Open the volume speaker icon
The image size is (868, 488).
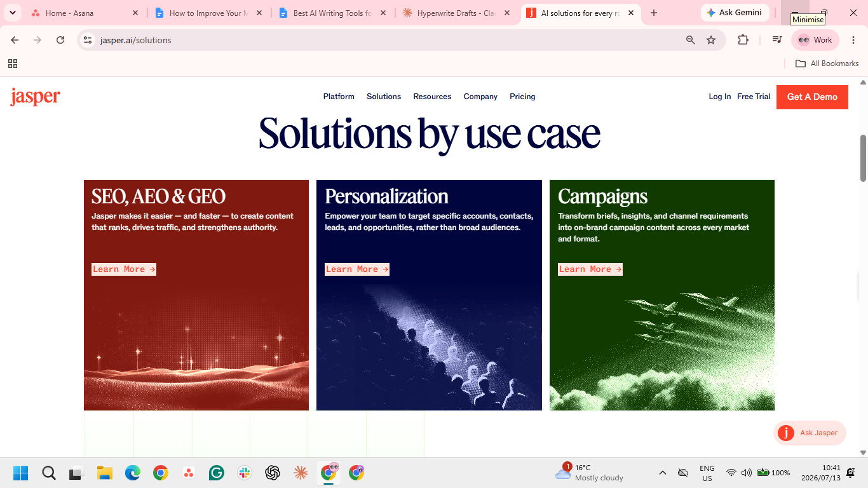(x=747, y=473)
